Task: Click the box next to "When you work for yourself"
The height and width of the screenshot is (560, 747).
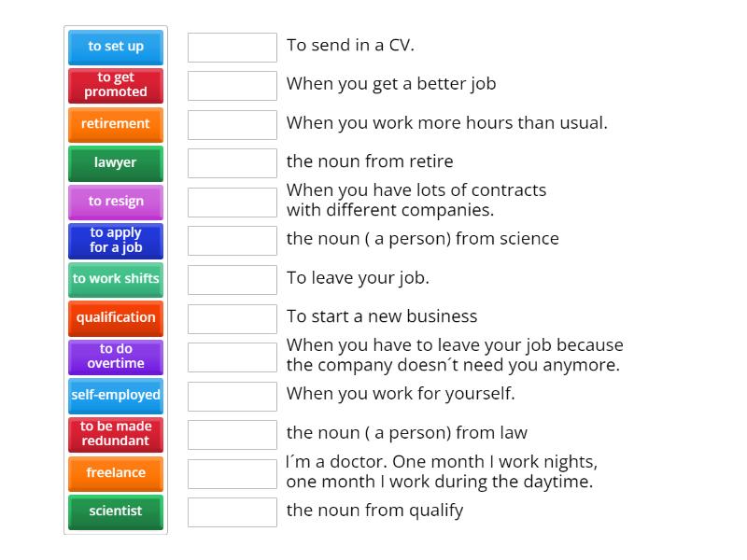Action: point(232,394)
